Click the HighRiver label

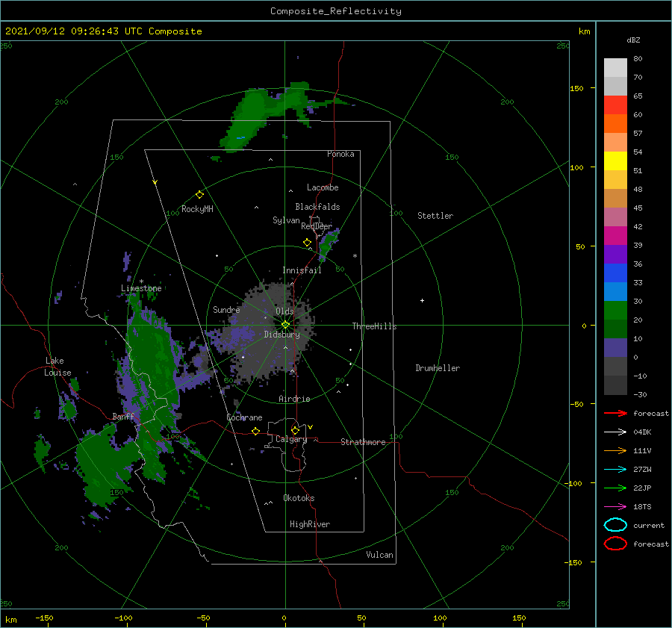tap(310, 524)
